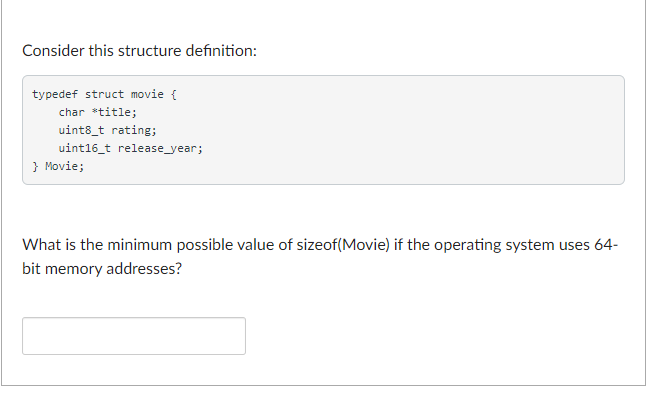Click the lowercase 'movie' struct tag
The height and width of the screenshot is (399, 665).
point(147,94)
